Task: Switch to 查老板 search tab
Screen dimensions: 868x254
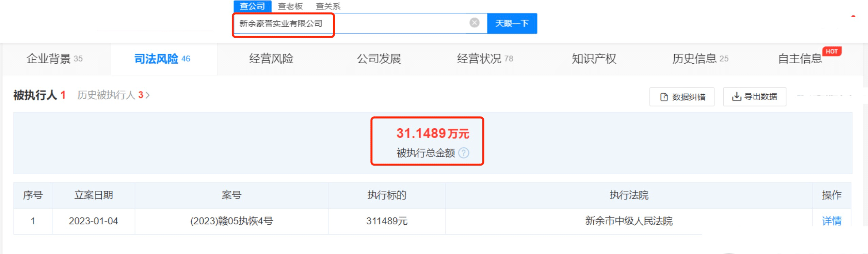Action: click(290, 6)
